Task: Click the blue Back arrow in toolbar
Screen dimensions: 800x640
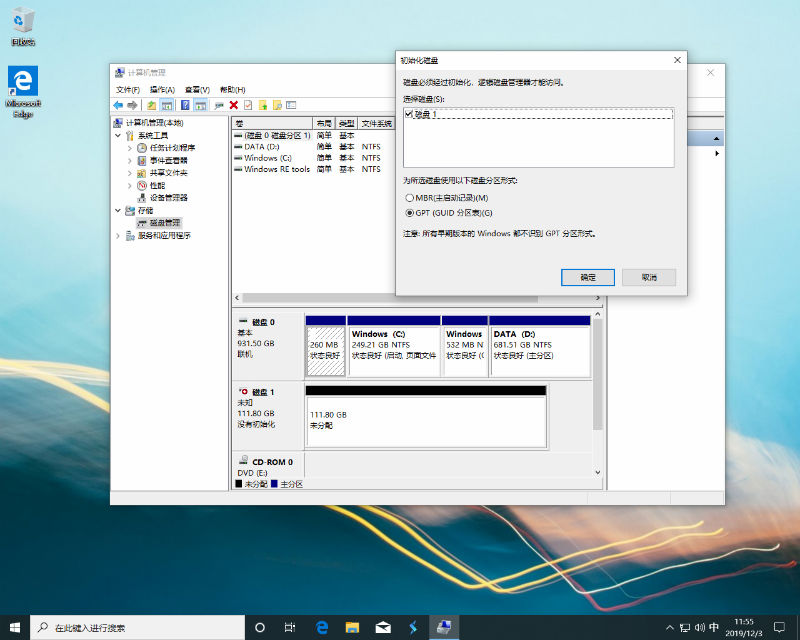Action: tap(118, 105)
